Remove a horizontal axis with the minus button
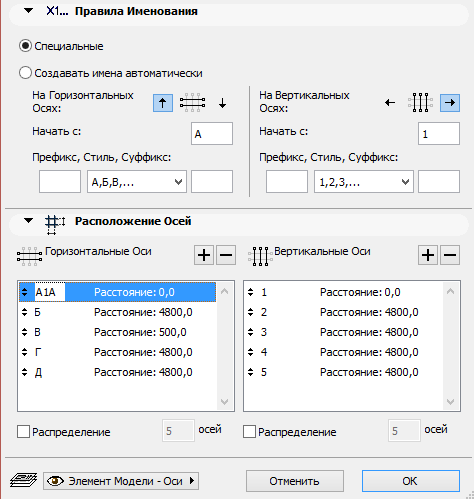 point(226,255)
